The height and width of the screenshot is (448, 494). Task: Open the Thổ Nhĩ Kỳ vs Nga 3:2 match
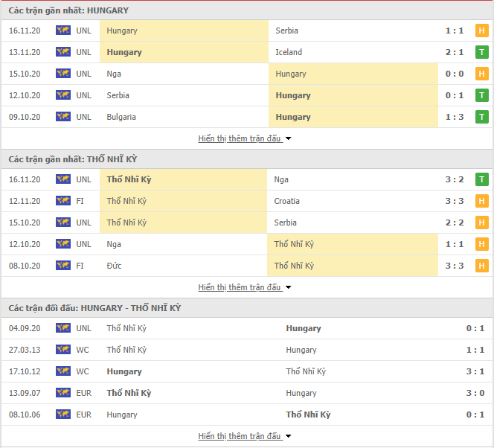(x=247, y=179)
